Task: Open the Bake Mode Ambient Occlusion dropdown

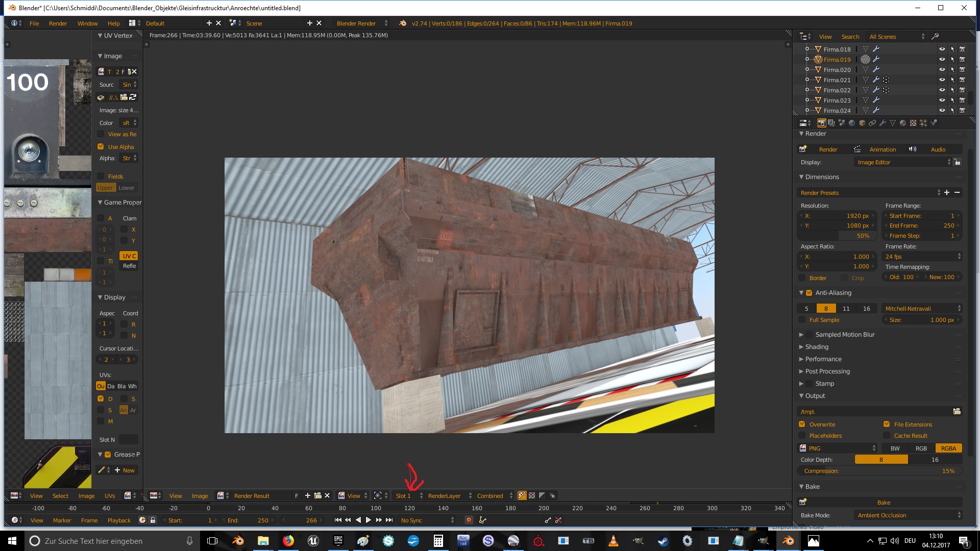Action: [x=908, y=515]
